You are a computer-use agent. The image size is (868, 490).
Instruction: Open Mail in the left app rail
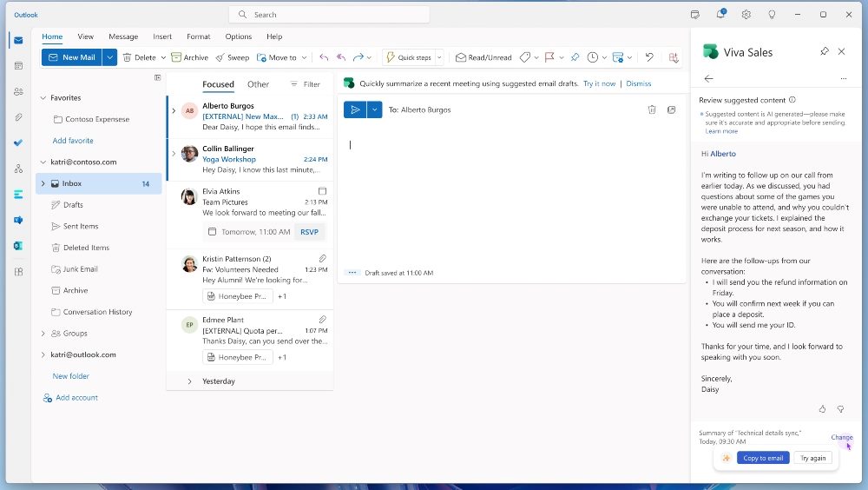(18, 41)
